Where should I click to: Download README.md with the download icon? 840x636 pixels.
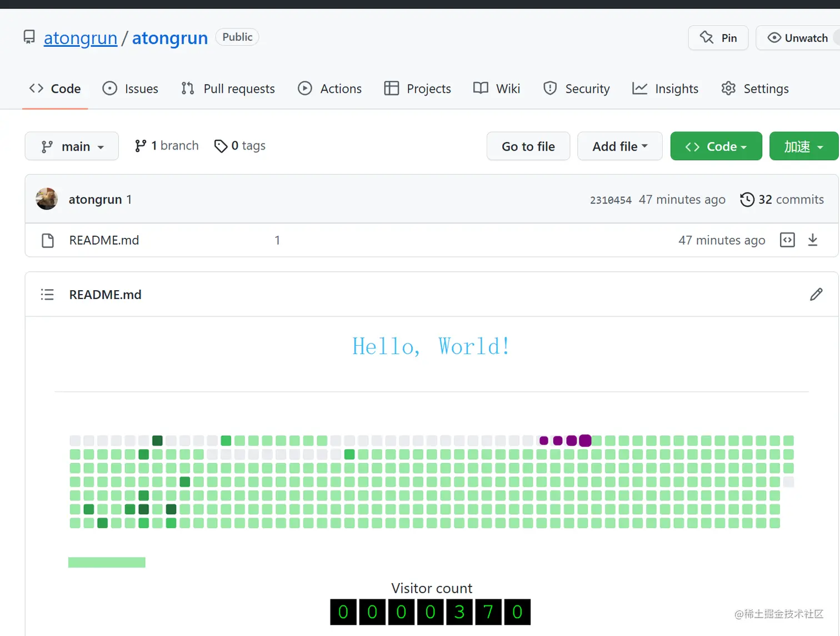click(813, 240)
